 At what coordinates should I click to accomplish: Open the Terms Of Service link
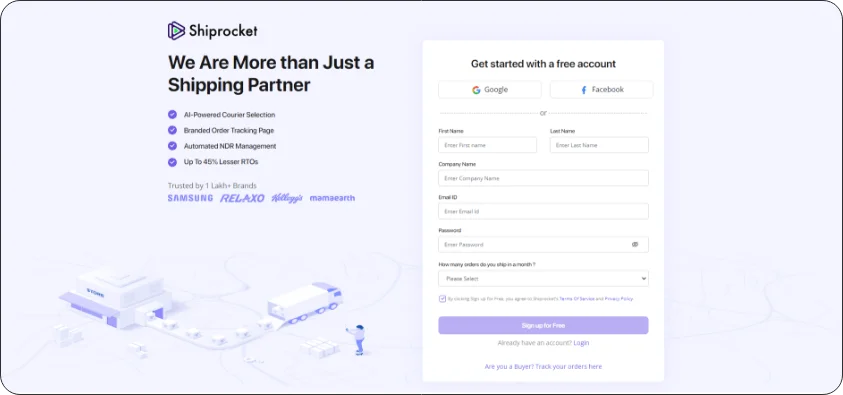tap(577, 299)
